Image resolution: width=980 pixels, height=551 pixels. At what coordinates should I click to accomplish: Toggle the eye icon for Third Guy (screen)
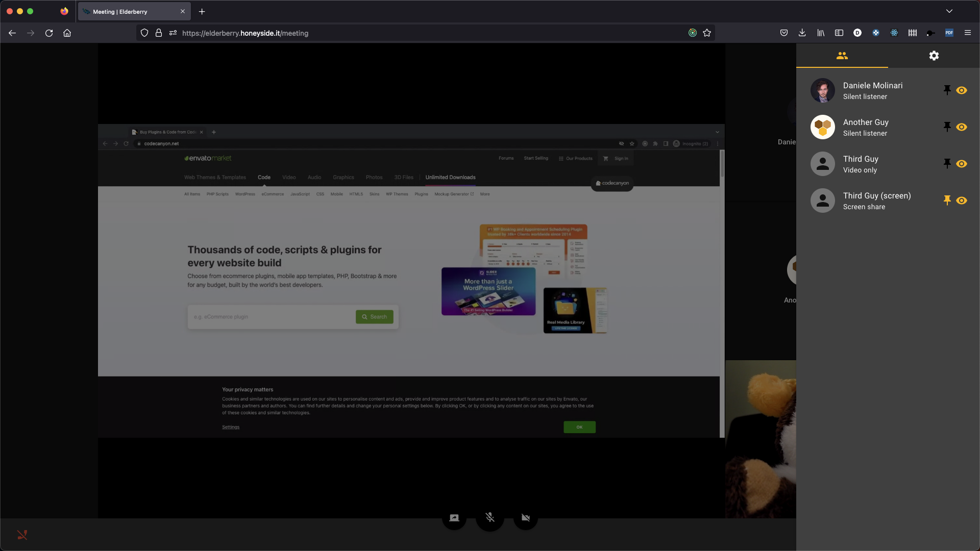coord(962,201)
